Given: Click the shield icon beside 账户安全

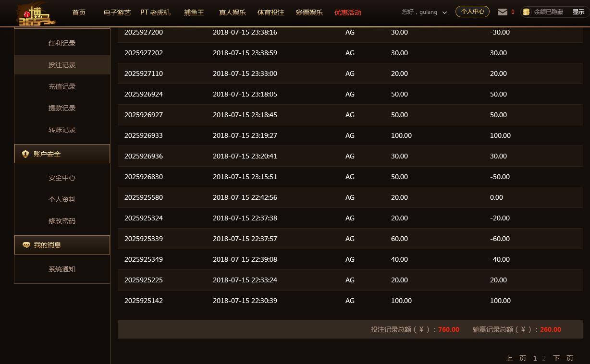Looking at the screenshot, I should point(25,154).
